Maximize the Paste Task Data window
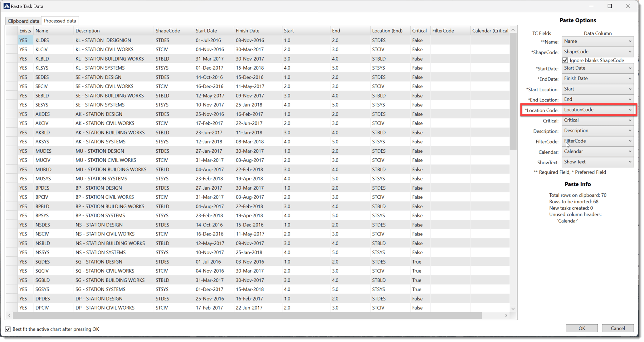Image resolution: width=644 pixels, height=342 pixels. point(610,6)
